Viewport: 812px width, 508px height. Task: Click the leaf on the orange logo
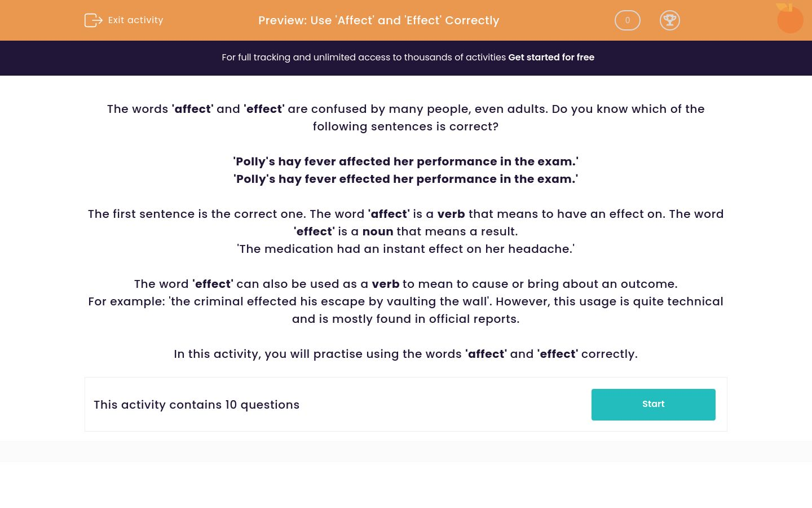(784, 7)
